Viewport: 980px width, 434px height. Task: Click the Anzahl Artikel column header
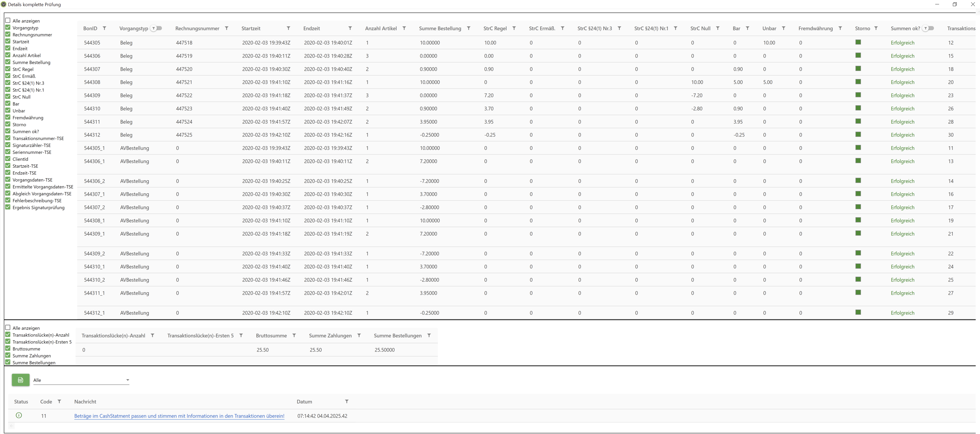coord(380,28)
